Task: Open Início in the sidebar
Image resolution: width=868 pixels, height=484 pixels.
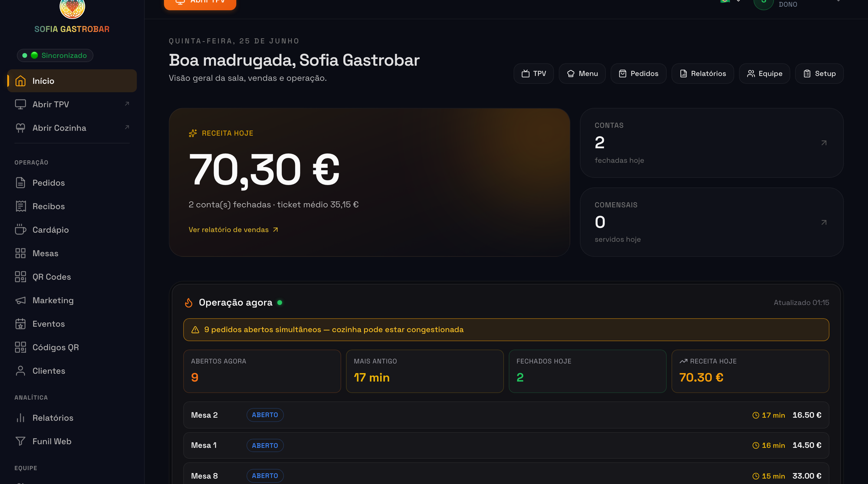Action: pos(72,81)
